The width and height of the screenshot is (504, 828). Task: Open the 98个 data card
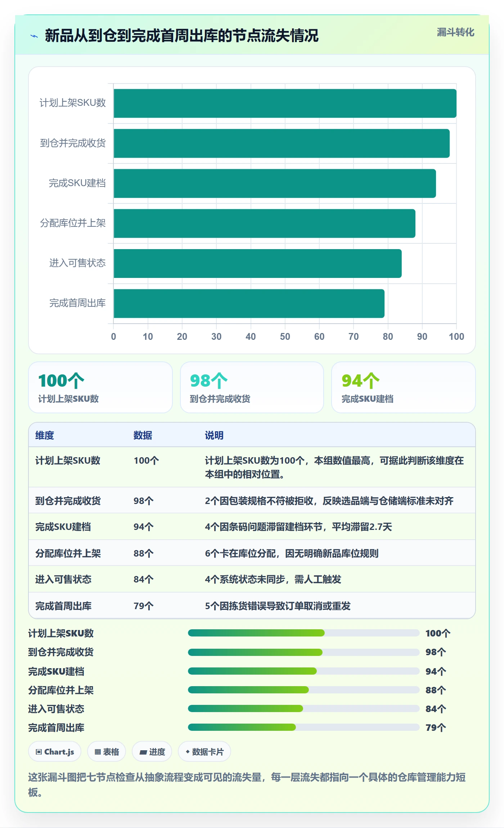[x=252, y=387]
